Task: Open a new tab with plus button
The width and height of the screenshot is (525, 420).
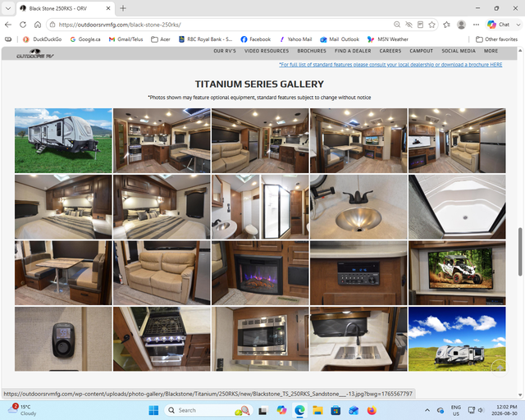Action: pos(123,8)
